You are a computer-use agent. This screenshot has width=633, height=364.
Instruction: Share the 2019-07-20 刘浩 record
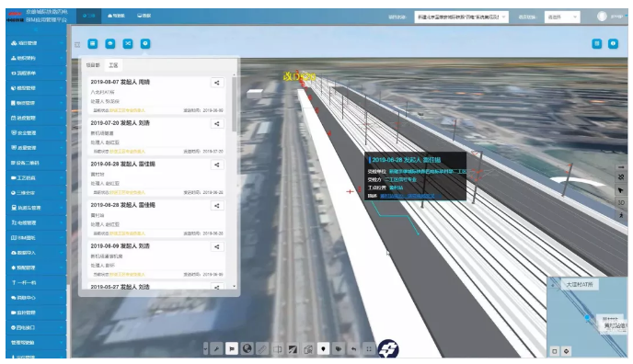click(217, 124)
